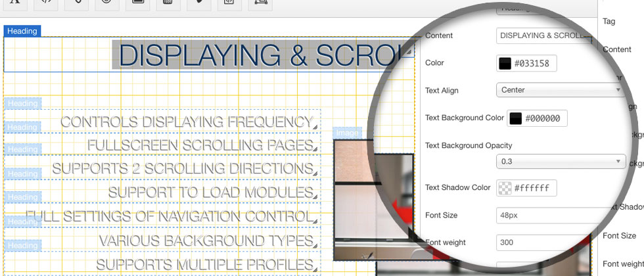Click the blue Heading tag of selected element

coord(22,32)
